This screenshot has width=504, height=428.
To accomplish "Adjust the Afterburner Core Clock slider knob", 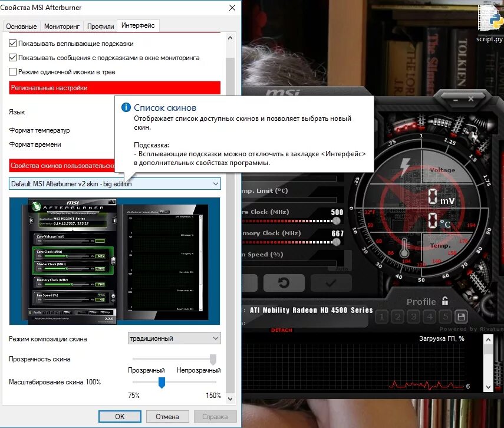I will coord(337,221).
